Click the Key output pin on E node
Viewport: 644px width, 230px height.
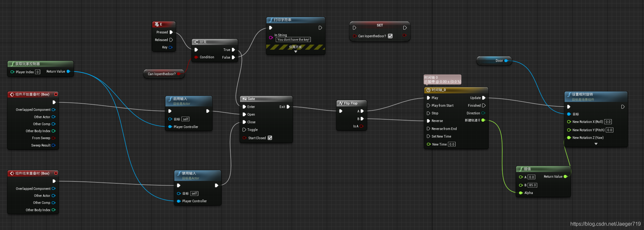(x=171, y=47)
